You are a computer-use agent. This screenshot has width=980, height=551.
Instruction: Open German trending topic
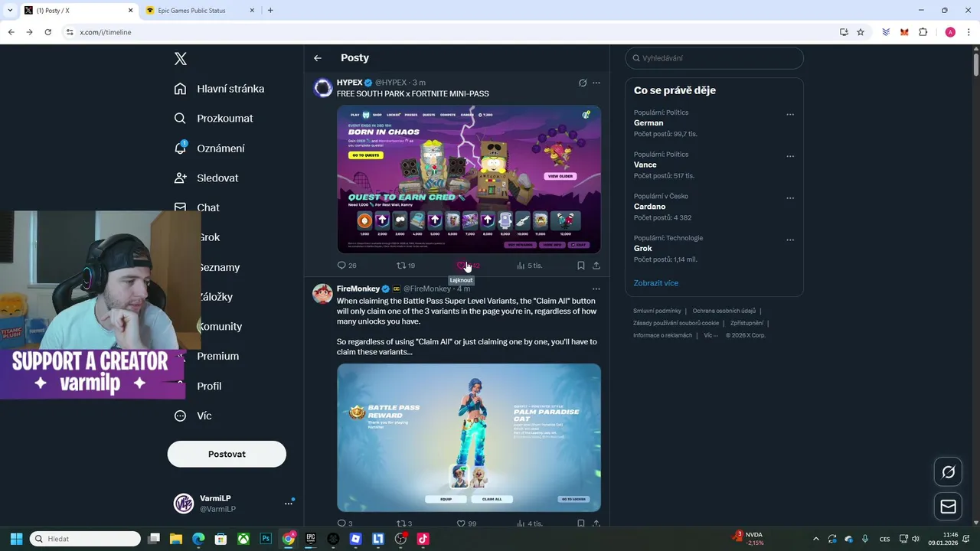(648, 123)
